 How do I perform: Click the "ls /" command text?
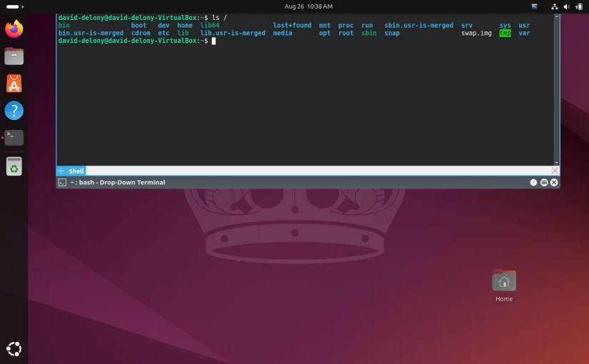click(219, 18)
